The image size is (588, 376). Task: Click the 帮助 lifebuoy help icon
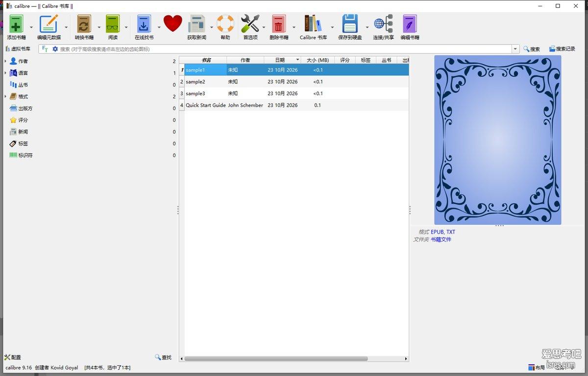[x=225, y=24]
